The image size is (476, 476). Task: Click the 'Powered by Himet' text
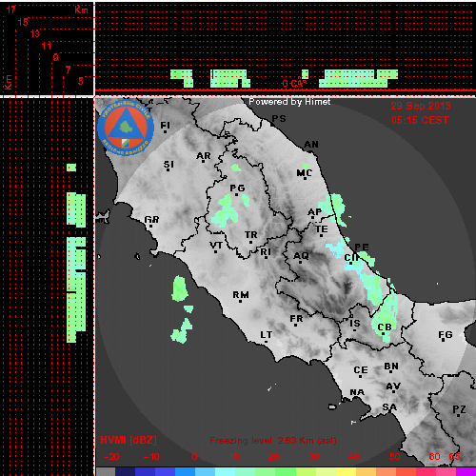click(x=289, y=102)
